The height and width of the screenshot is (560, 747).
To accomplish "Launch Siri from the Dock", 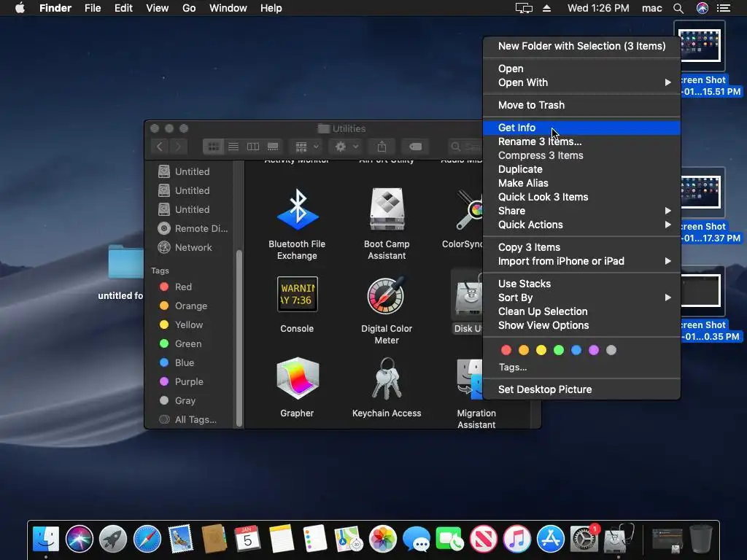I will [x=80, y=539].
